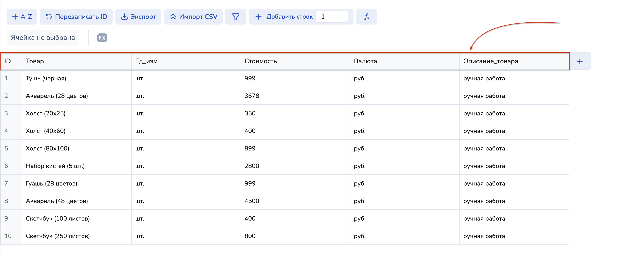Click the Ед_изм column header
644x258 pixels.
[186, 61]
